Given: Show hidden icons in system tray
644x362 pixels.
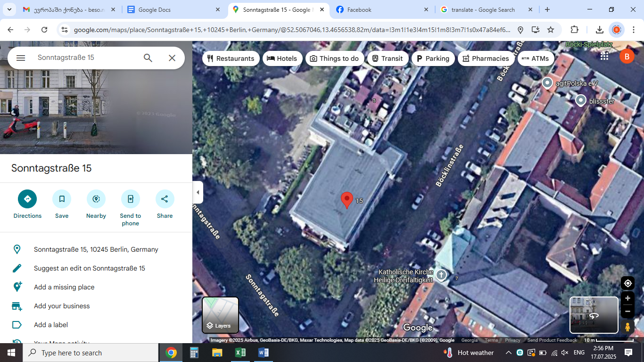Looking at the screenshot, I should click(509, 353).
